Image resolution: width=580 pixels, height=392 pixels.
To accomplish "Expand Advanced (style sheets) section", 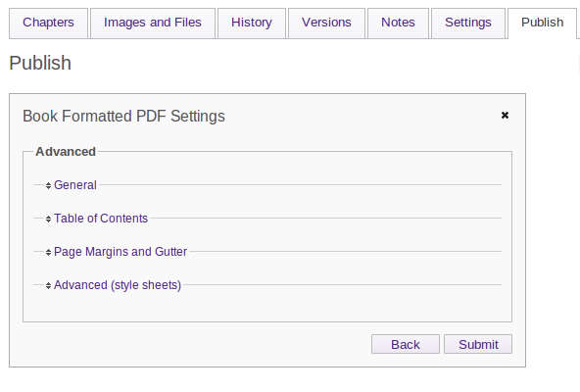I will [118, 285].
